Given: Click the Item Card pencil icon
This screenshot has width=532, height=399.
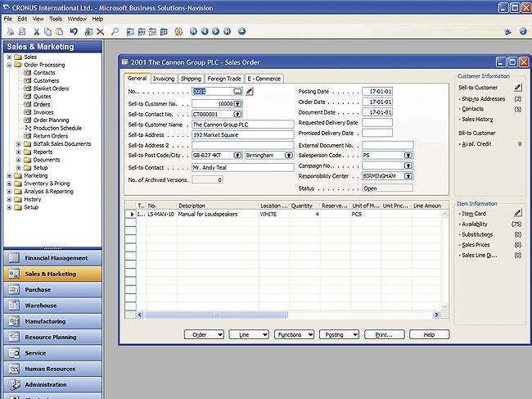Looking at the screenshot, I should (x=517, y=213).
